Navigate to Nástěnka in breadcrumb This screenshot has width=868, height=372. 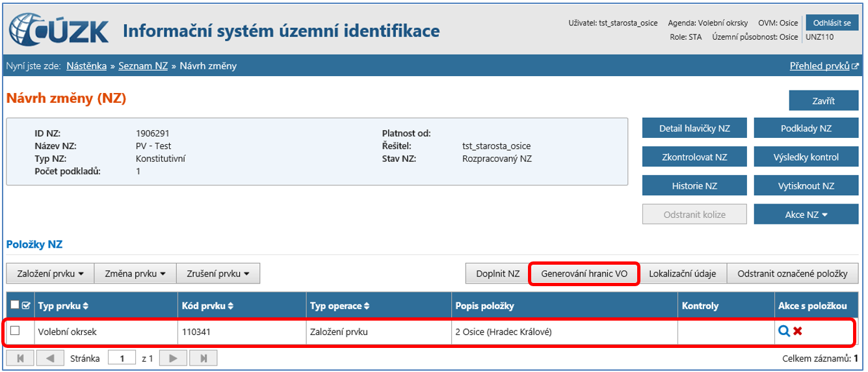(x=86, y=66)
